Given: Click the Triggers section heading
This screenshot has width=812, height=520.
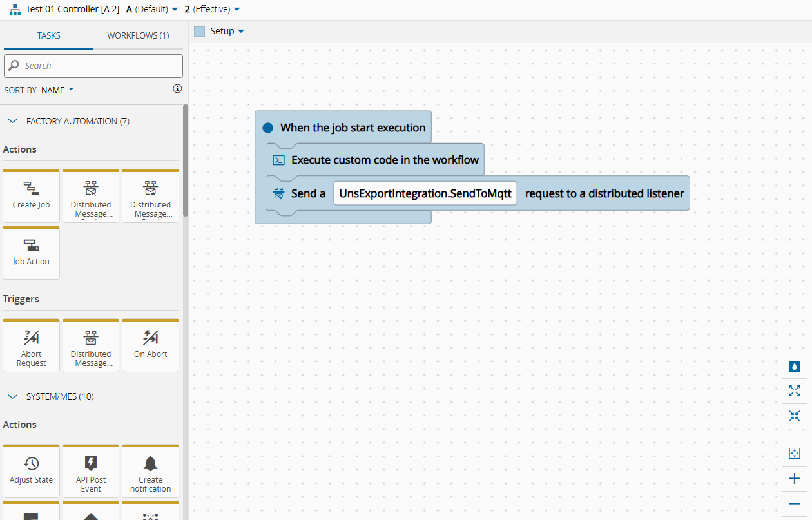Looking at the screenshot, I should (x=21, y=299).
